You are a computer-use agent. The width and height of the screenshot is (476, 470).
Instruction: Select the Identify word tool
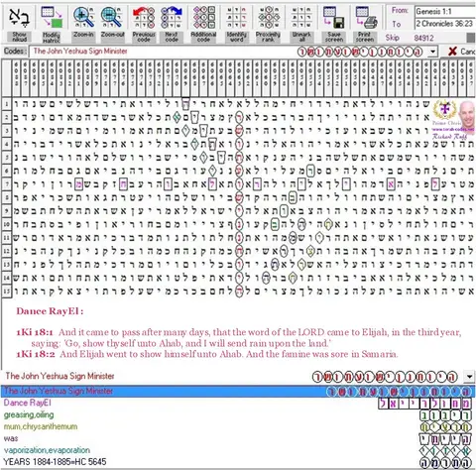tap(236, 17)
